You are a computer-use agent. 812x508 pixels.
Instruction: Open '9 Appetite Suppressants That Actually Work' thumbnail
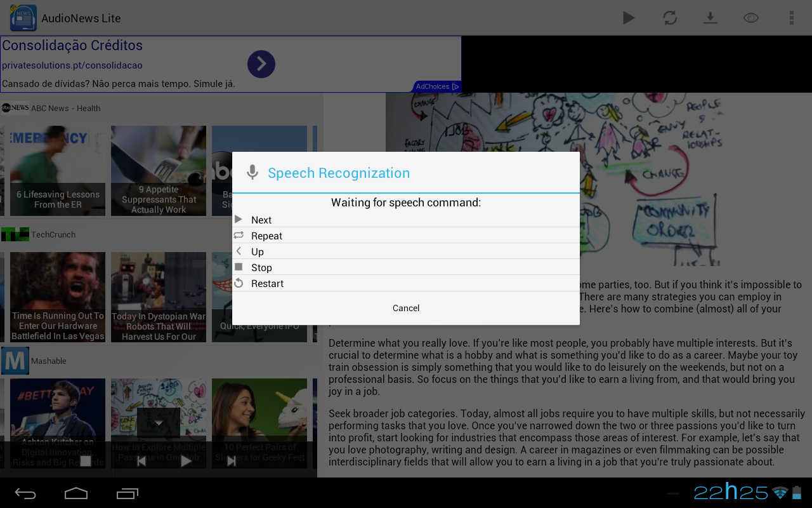(x=159, y=171)
